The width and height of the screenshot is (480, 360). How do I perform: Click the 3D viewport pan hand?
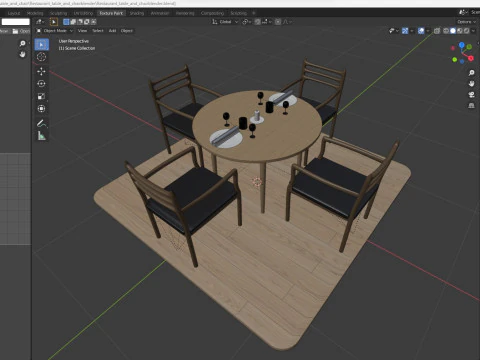(x=471, y=84)
